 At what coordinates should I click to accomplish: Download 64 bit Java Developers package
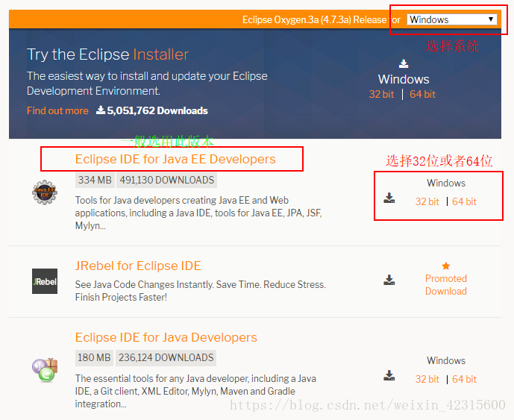464,380
